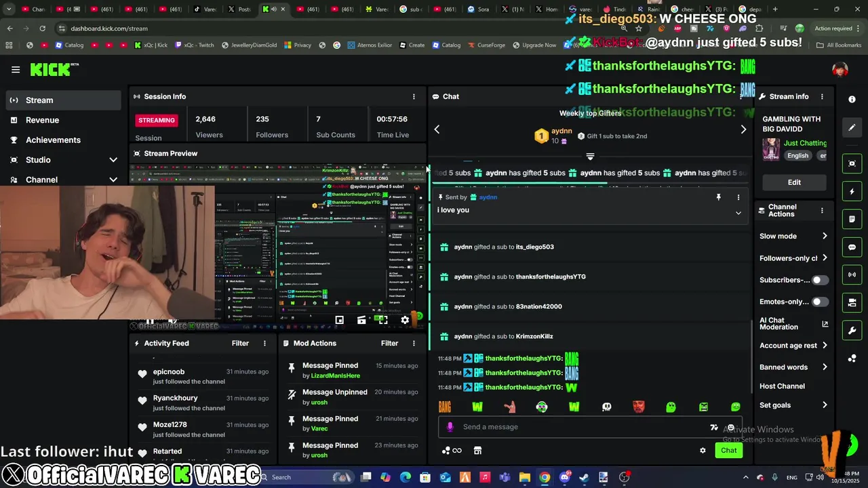Click the Stream Preview thumbnail
Viewport: 868px width, 488px height.
click(x=278, y=245)
